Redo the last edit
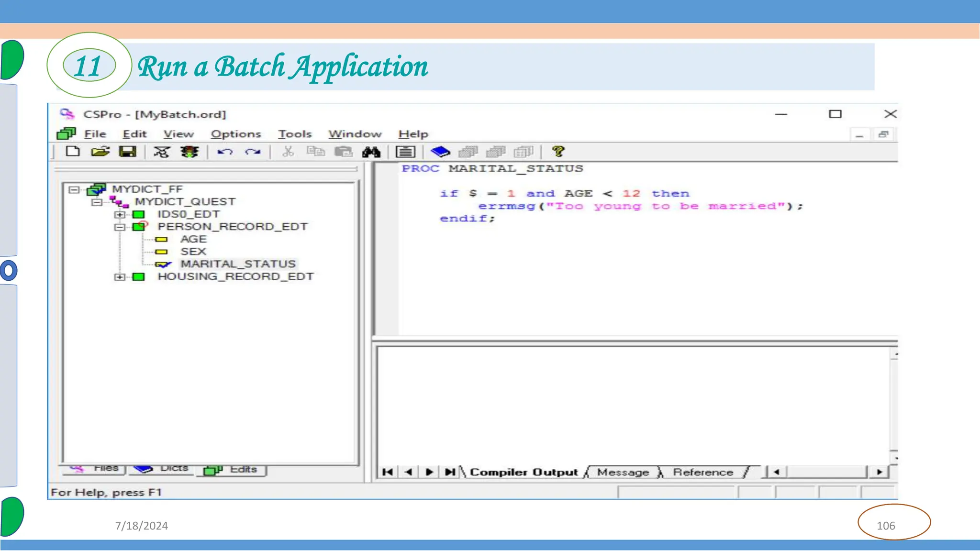980x551 pixels. click(x=253, y=152)
